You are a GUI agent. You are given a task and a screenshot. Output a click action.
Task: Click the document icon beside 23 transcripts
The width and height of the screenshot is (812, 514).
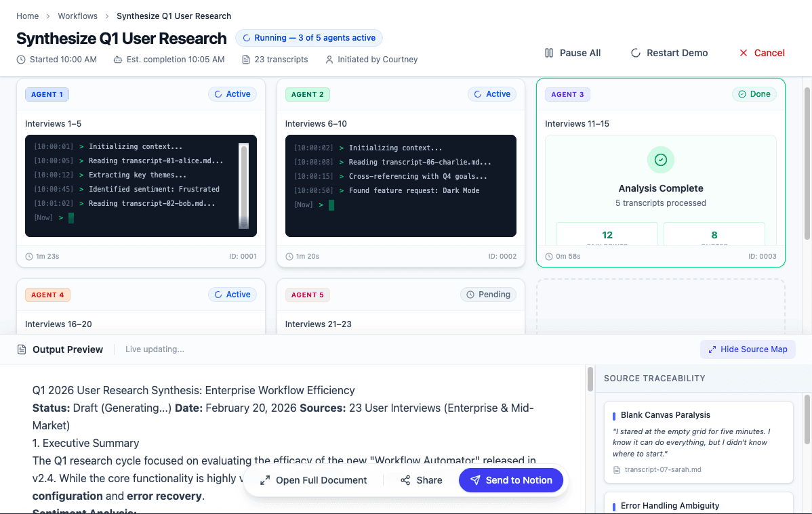(x=246, y=60)
